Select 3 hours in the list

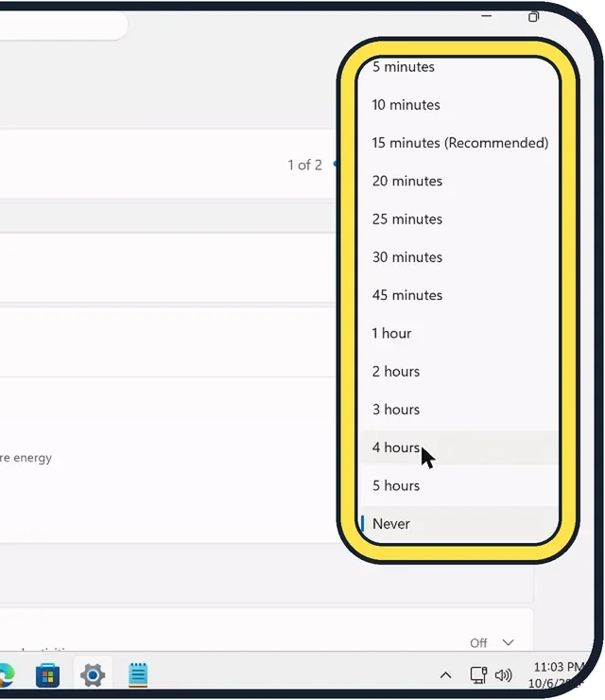tap(458, 410)
